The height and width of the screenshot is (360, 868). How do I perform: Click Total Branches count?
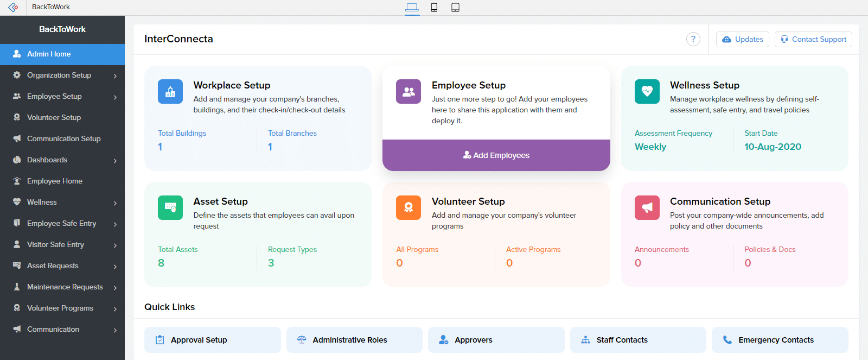[270, 147]
